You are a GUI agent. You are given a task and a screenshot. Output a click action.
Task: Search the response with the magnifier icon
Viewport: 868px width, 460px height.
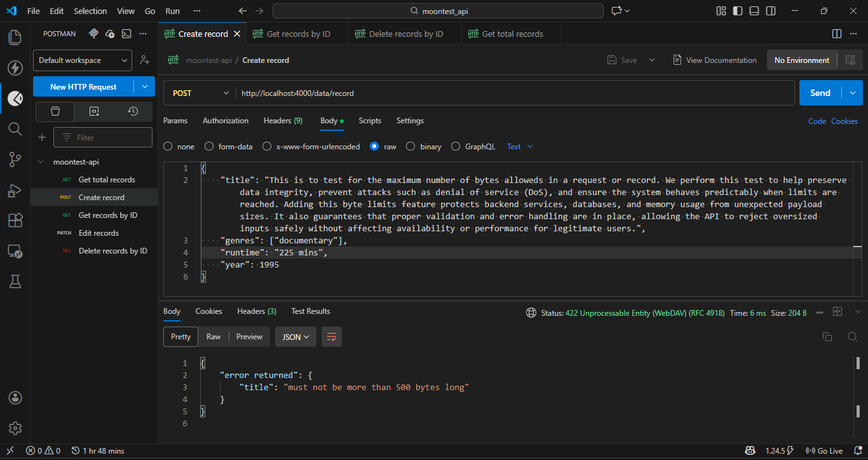[852, 337]
